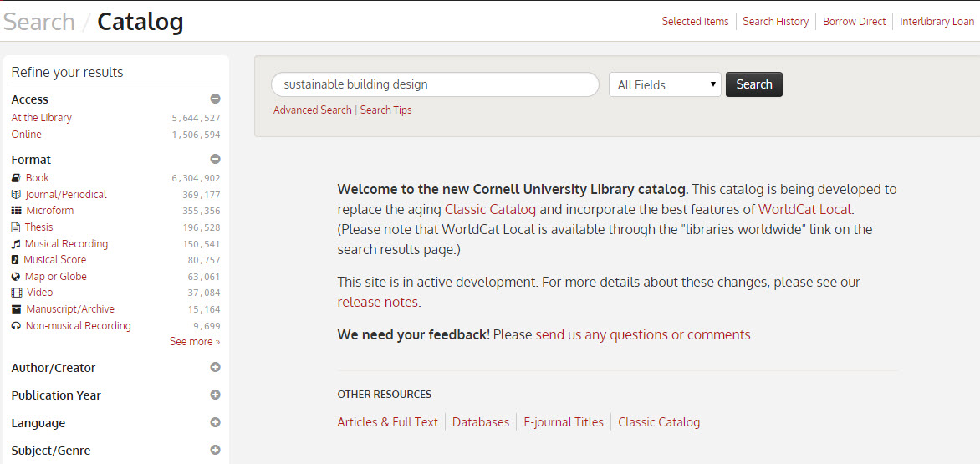
Task: Click the Book format icon
Action: 16,178
